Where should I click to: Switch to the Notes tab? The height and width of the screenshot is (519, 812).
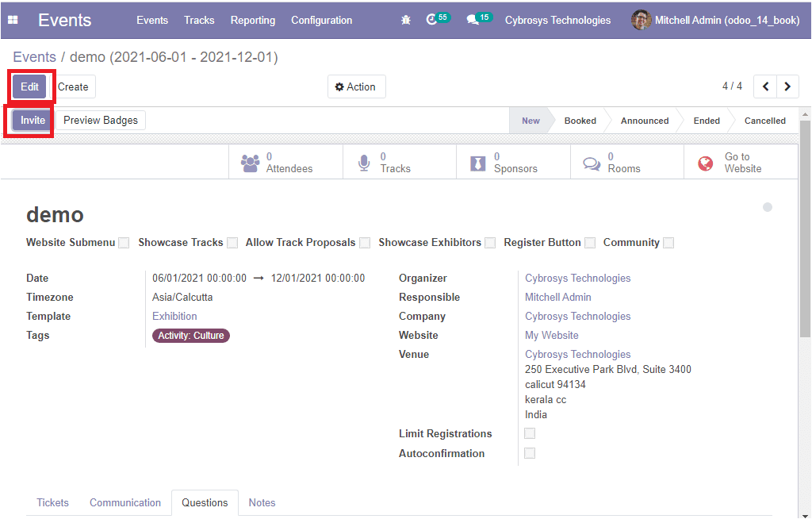pyautogui.click(x=262, y=502)
